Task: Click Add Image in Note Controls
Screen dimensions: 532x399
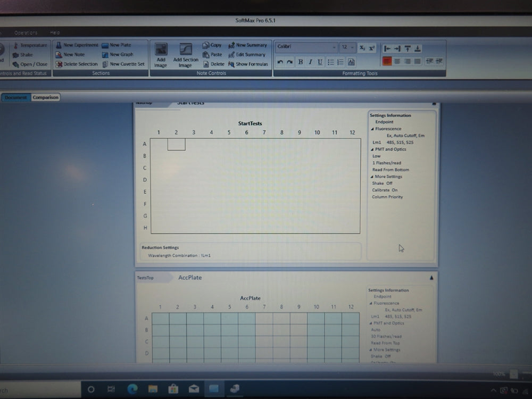Action: tap(161, 55)
